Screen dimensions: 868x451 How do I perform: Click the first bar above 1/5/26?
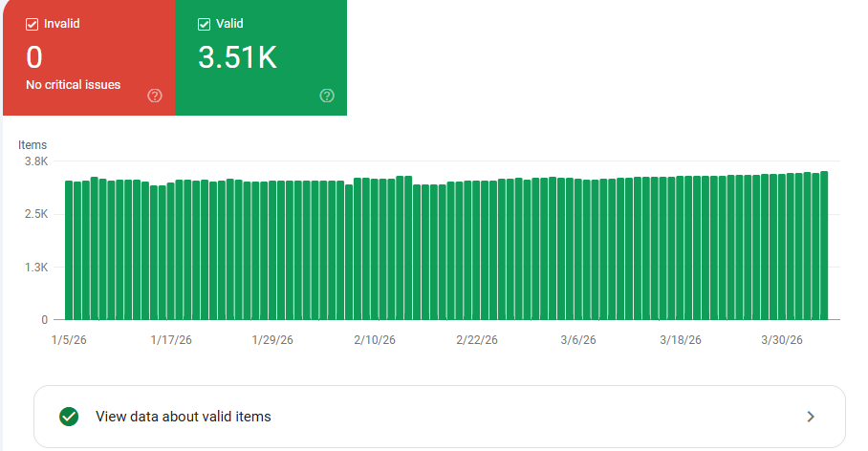(x=69, y=248)
